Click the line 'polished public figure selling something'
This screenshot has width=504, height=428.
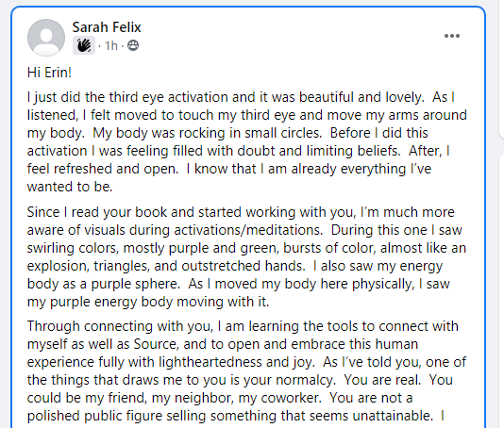click(x=236, y=416)
